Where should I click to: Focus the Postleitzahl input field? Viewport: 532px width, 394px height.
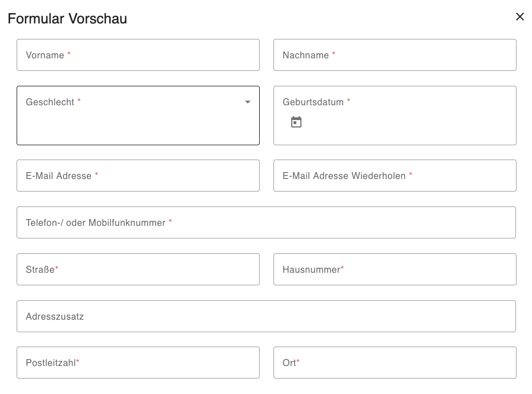tap(138, 363)
